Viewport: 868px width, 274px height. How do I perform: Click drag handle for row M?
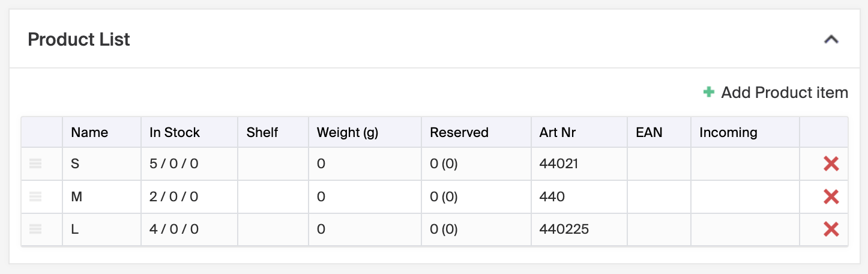coord(35,196)
